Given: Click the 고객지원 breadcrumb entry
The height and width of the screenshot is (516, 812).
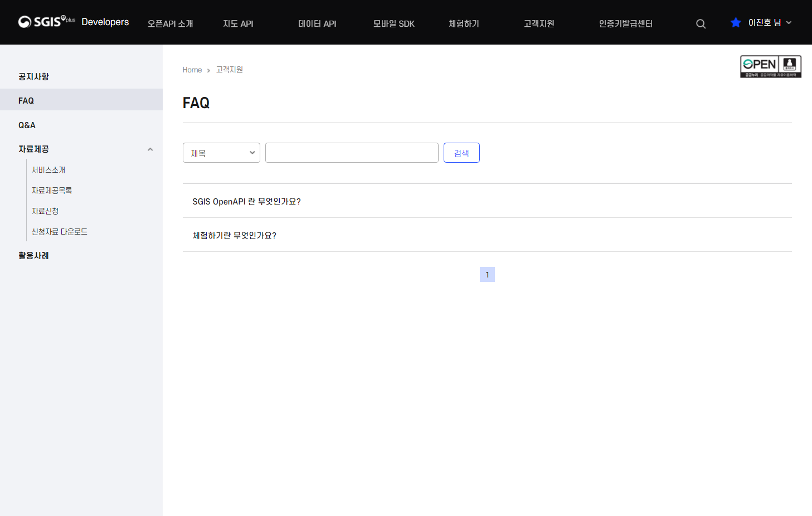Looking at the screenshot, I should point(229,69).
